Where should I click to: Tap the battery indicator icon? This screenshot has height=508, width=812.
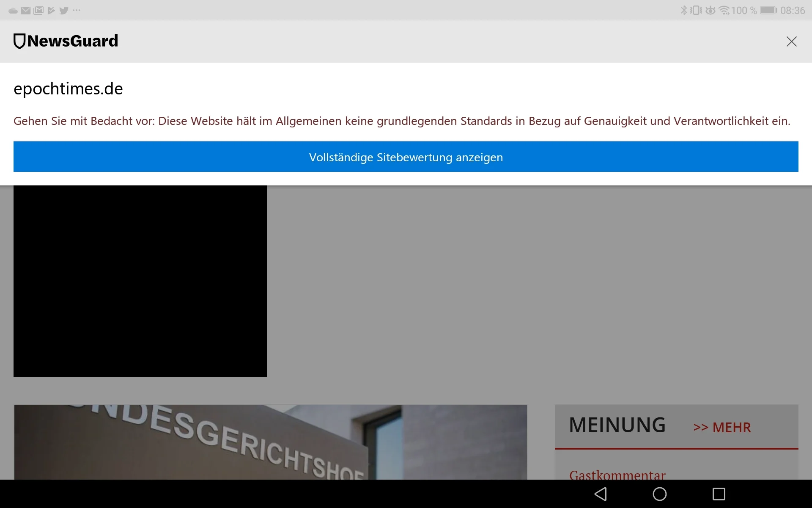click(x=768, y=10)
